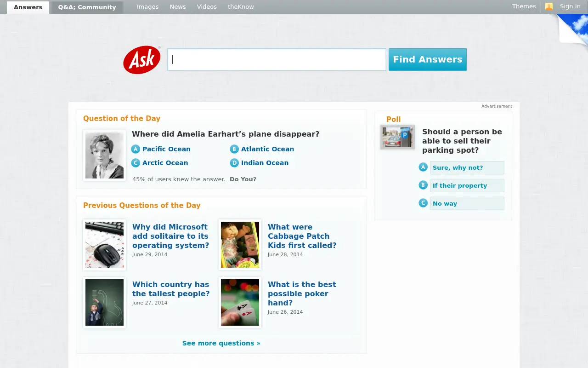The width and height of the screenshot is (588, 368).
Task: Click the Sure, why not? poll option
Action: pos(467,167)
